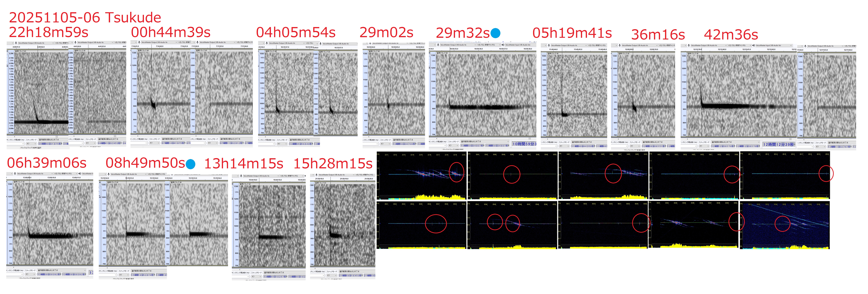The image size is (868, 294).
Task: Click the microphone icon in the 22h18m59s panel
Action: (16, 43)
